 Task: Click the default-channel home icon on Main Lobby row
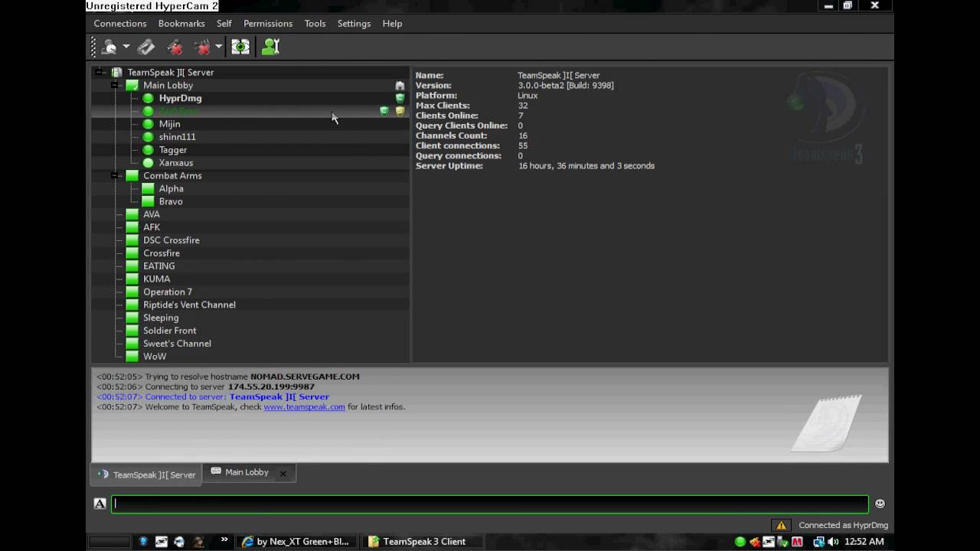400,86
